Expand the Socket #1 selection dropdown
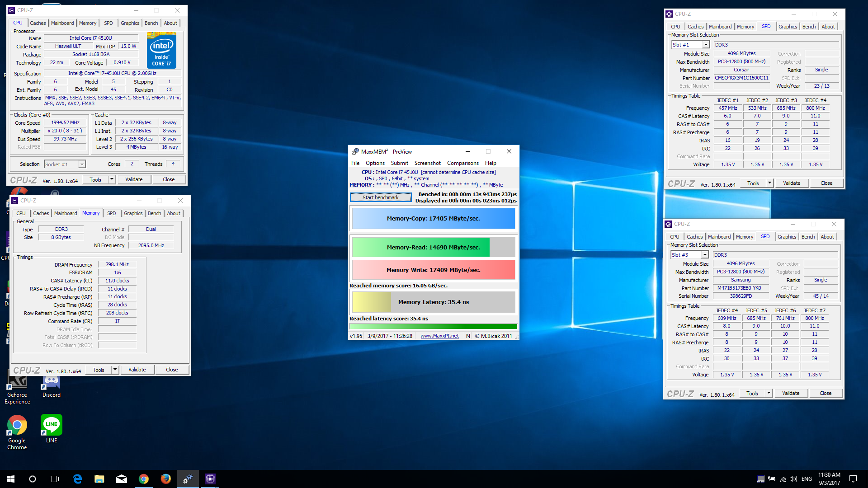The image size is (868, 488). (x=82, y=164)
